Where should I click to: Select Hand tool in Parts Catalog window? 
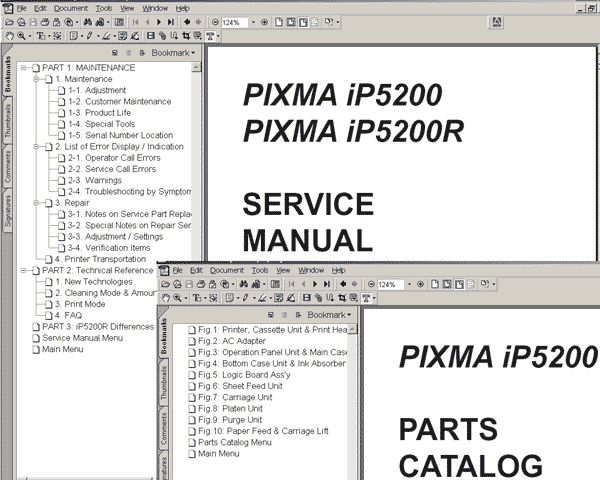165,298
